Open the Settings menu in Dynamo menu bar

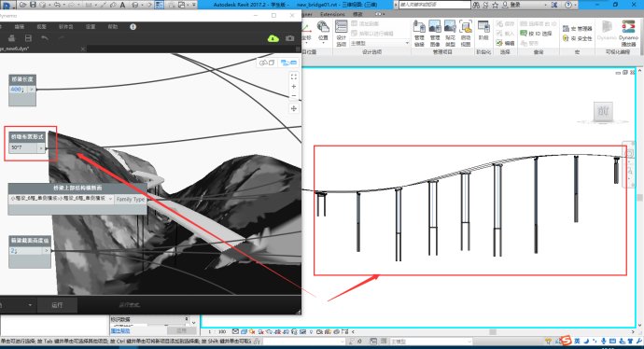tap(91, 27)
